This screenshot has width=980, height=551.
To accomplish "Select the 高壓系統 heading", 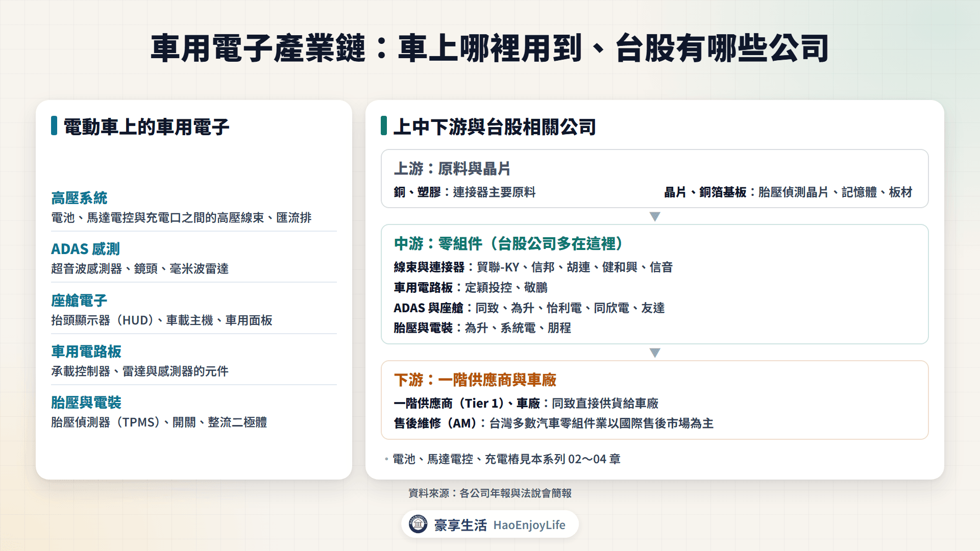I will (x=79, y=198).
